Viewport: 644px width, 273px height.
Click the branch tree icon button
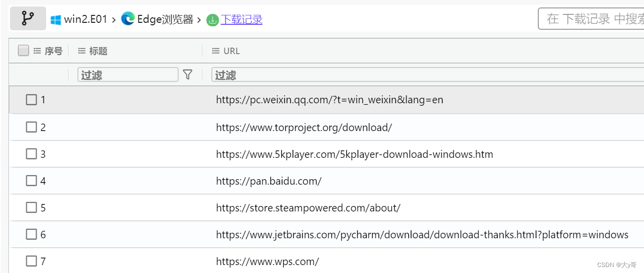(x=28, y=19)
